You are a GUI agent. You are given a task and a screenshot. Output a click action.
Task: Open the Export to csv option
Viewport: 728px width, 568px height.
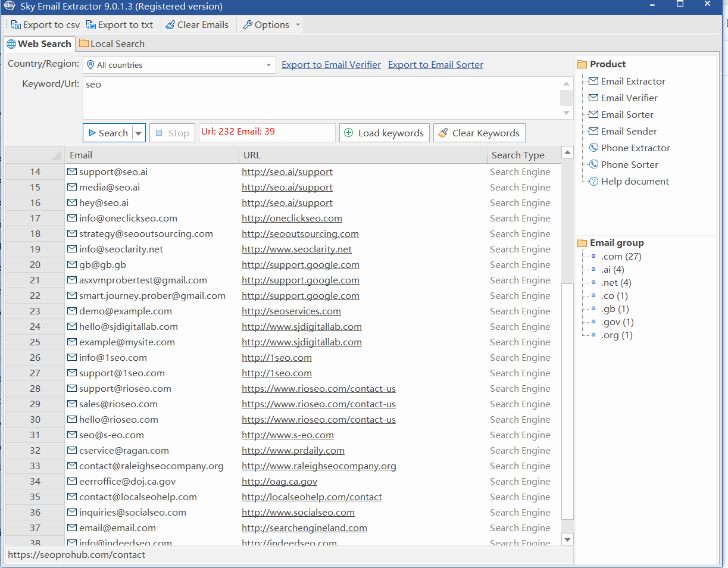pyautogui.click(x=45, y=24)
